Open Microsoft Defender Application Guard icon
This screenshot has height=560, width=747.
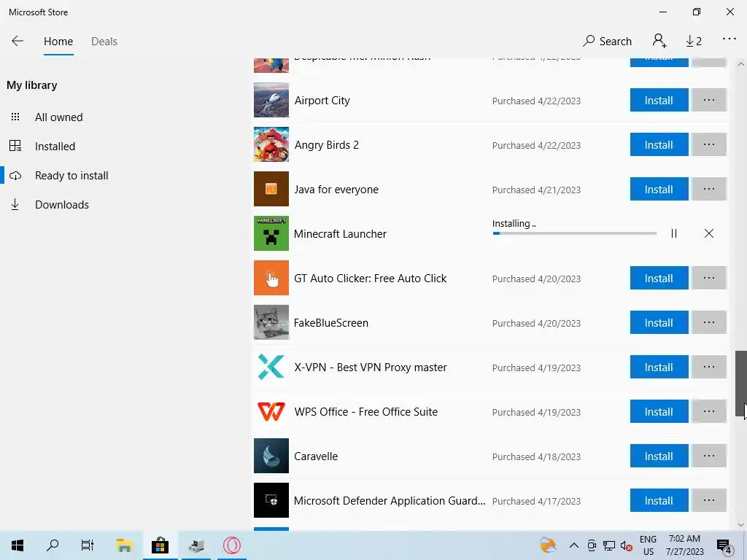271,500
